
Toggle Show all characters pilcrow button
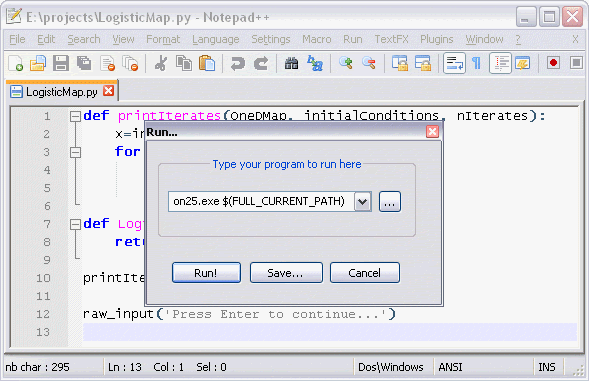[x=477, y=63]
